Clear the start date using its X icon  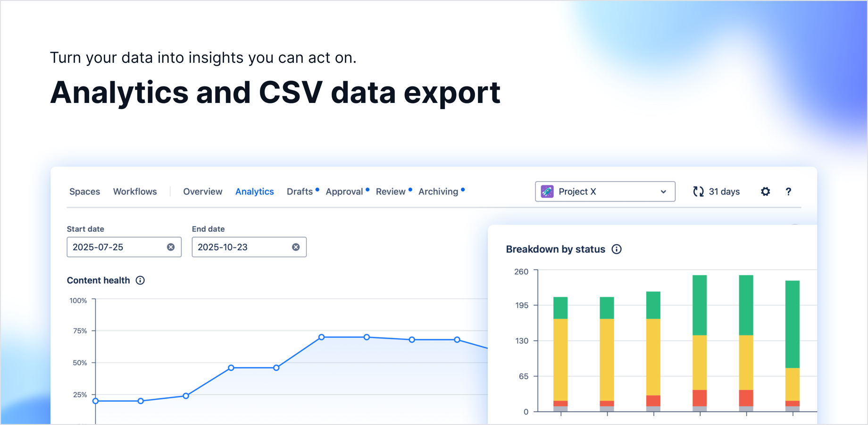[x=170, y=246]
